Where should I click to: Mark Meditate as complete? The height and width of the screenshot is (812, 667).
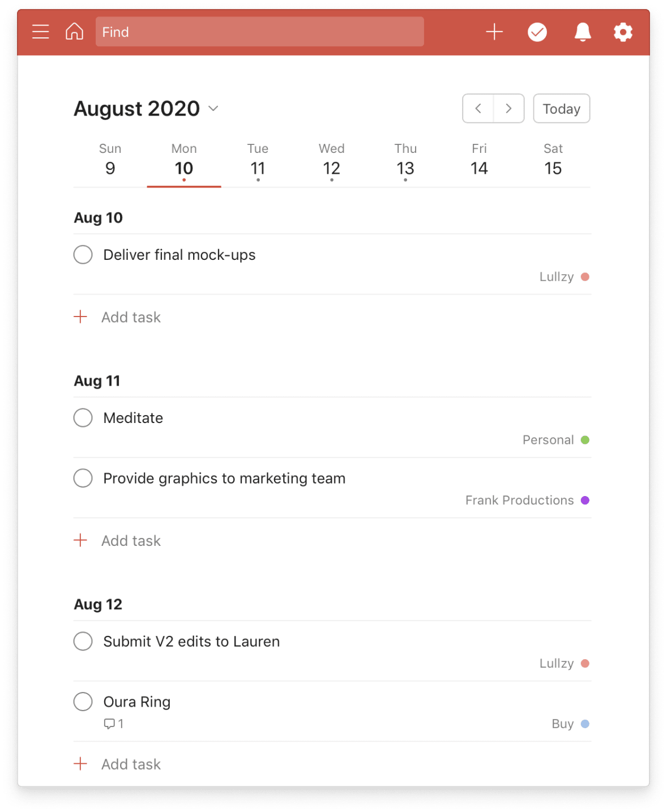pyautogui.click(x=83, y=417)
